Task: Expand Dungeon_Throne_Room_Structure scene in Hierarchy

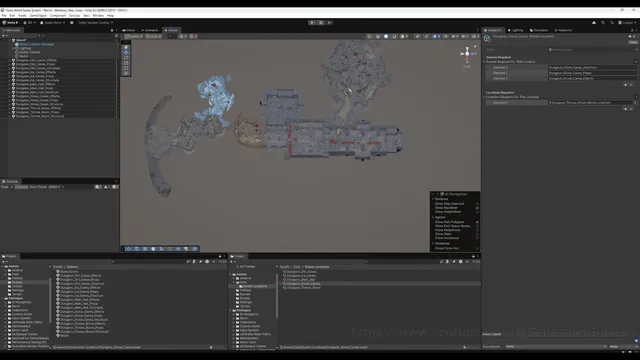Action: point(10,116)
